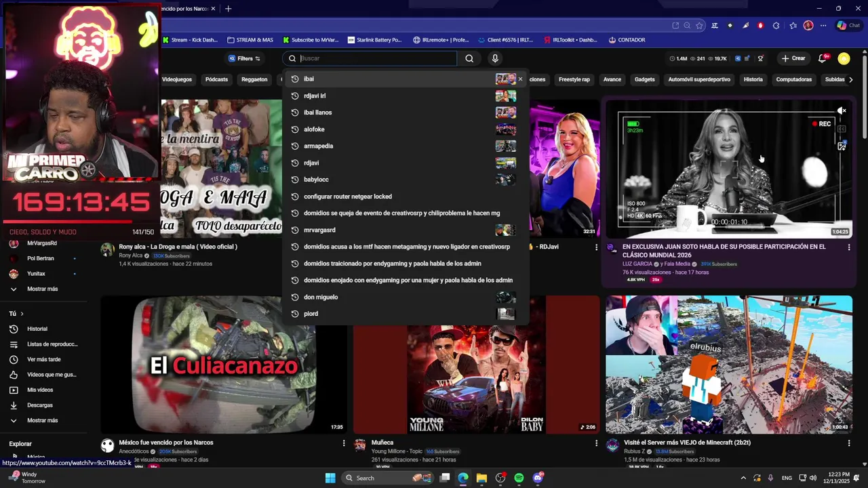Choose the 'alofoke' search history entry
This screenshot has height=488, width=868.
(405, 129)
